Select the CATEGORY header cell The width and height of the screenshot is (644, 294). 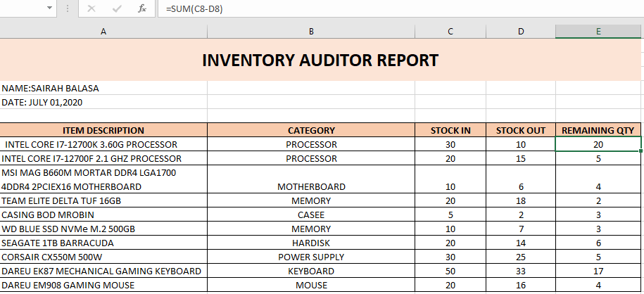pos(311,130)
